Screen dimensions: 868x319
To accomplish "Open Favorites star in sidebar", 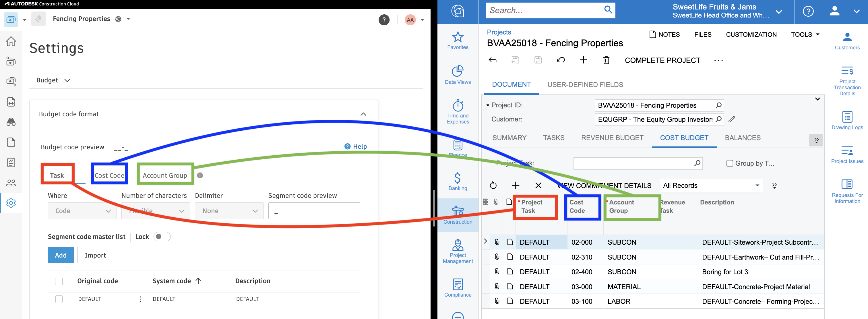I will click(458, 37).
